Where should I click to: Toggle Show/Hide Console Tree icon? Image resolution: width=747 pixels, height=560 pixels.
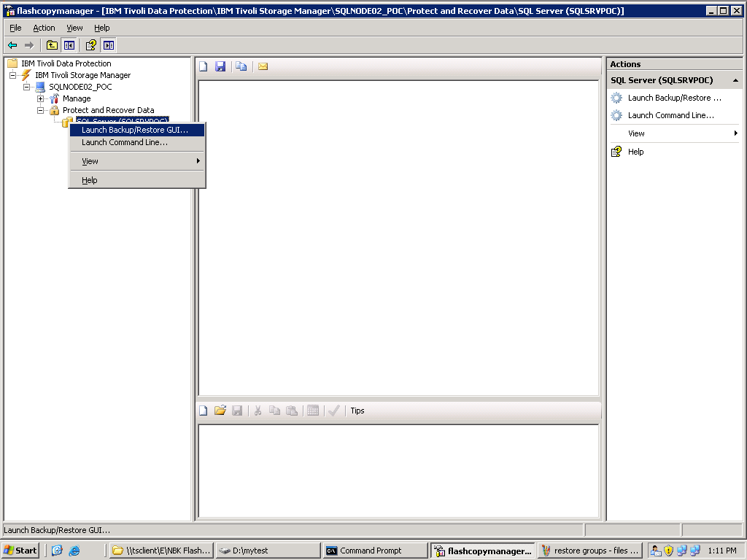[x=69, y=45]
